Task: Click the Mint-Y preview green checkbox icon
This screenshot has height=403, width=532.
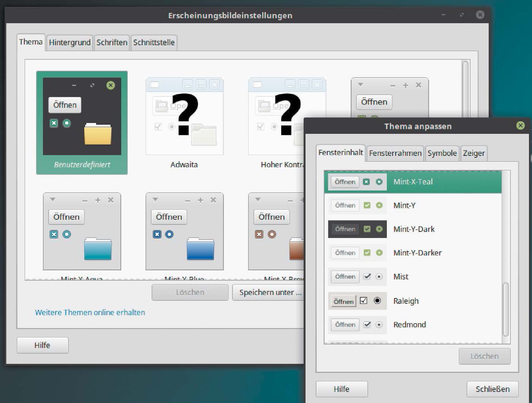Action: (367, 205)
